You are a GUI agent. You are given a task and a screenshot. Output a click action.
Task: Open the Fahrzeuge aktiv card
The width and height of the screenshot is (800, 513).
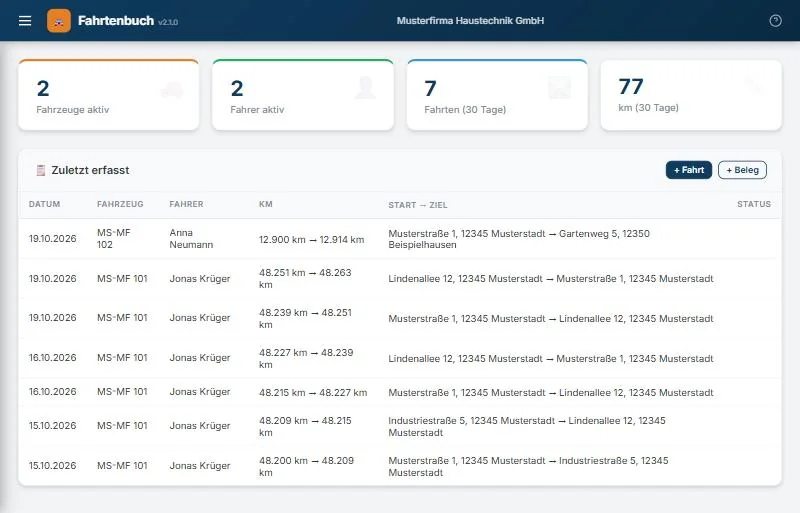click(x=109, y=95)
